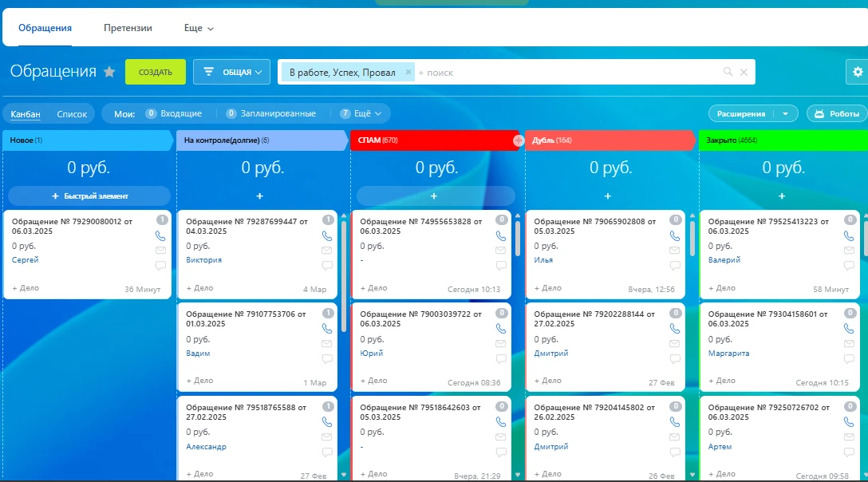Click phone icon on card 79518765588
This screenshot has height=482, width=868.
(x=327, y=422)
